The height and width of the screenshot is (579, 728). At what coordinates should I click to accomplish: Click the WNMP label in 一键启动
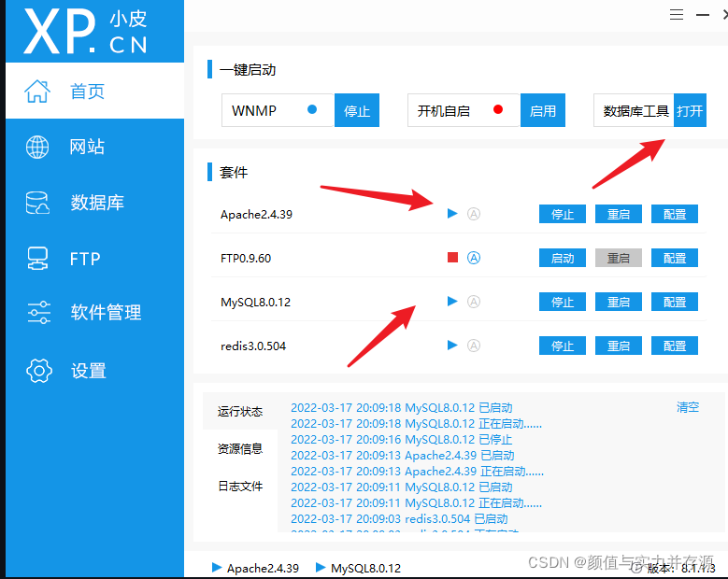pyautogui.click(x=254, y=110)
